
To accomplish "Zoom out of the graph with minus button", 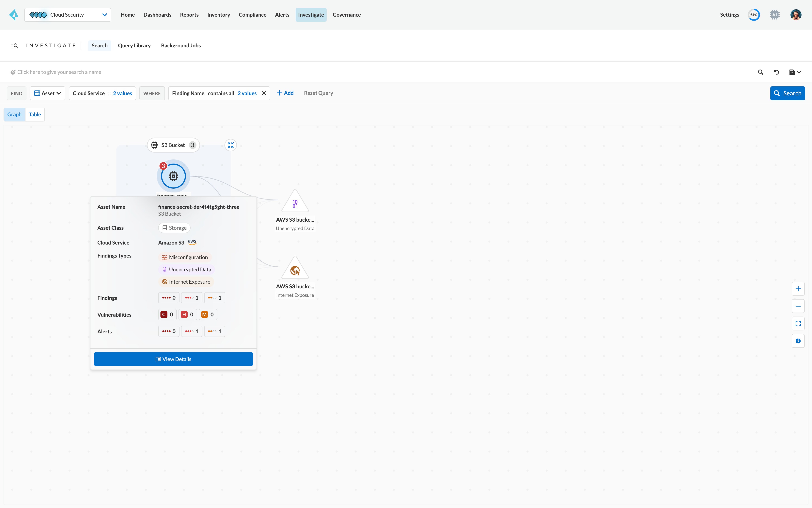I will pos(798,306).
